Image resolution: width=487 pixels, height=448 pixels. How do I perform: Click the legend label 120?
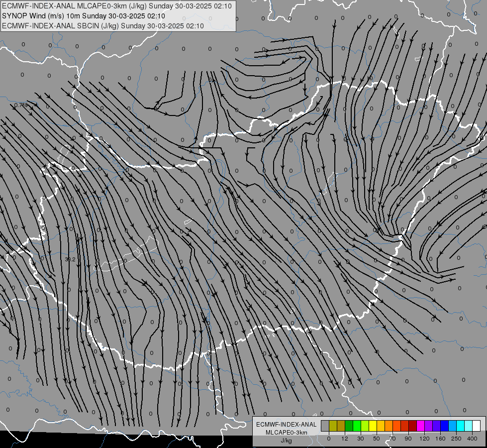tap(425, 439)
